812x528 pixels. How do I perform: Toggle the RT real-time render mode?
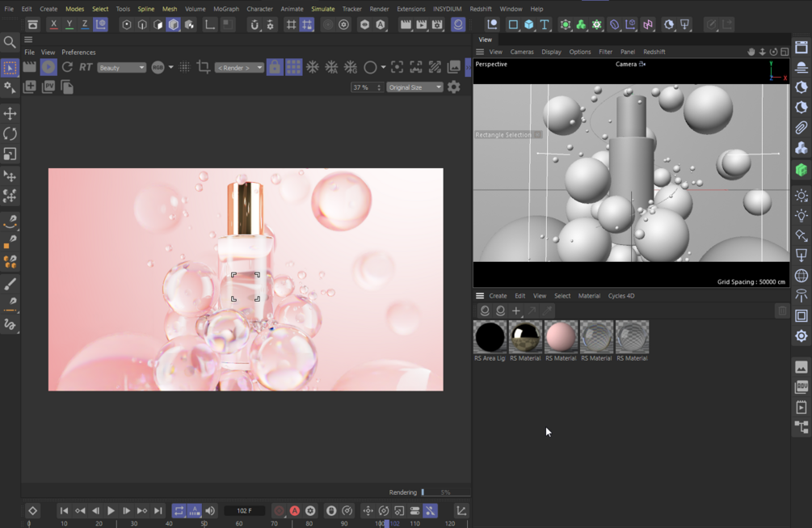click(86, 67)
